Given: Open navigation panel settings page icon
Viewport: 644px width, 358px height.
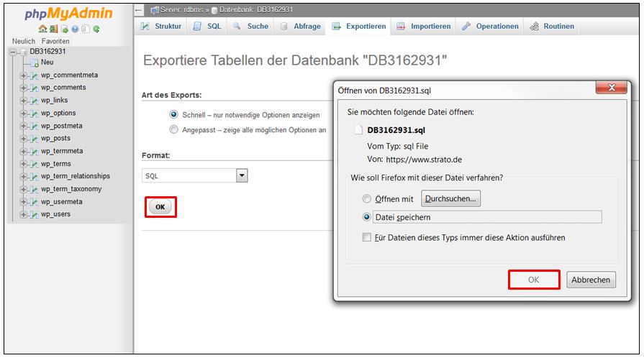Looking at the screenshot, I should click(85, 29).
